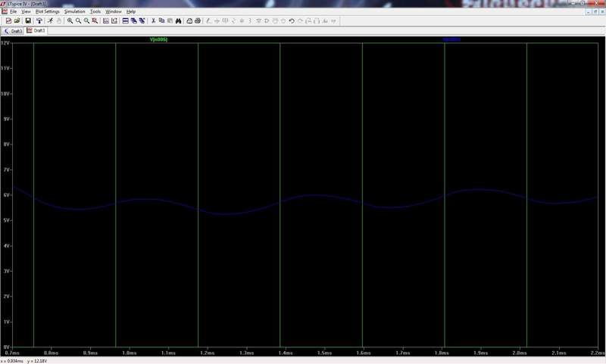Click the 12V label on vertical axis
Image resolution: width=606 pixels, height=364 pixels.
5,43
